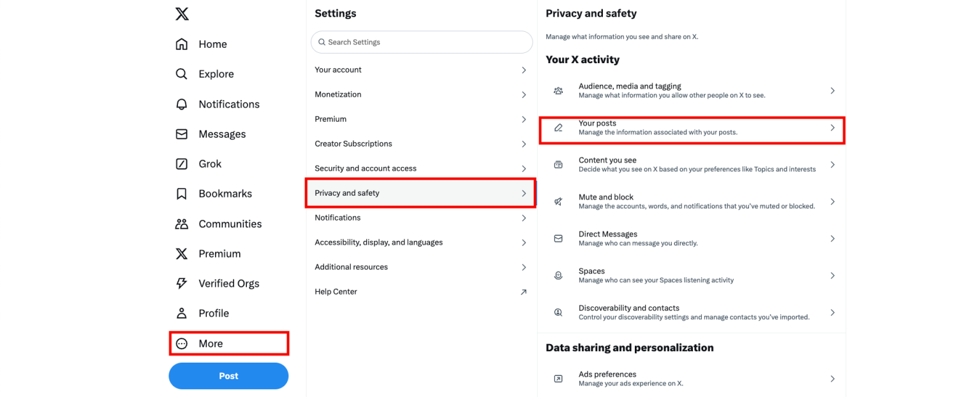This screenshot has height=397, width=980.
Task: Click the Bookmarks icon
Action: (182, 194)
